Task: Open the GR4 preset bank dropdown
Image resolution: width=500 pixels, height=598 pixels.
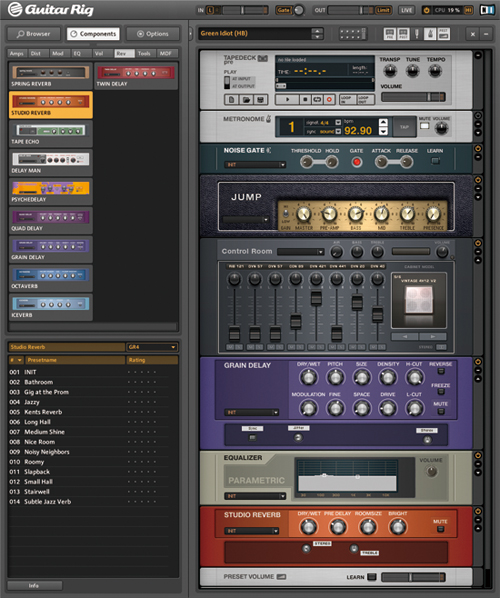Action: click(152, 347)
